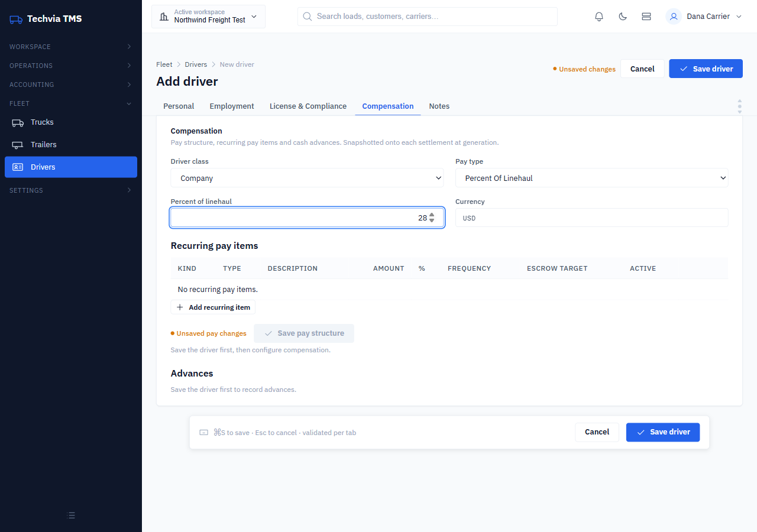This screenshot has width=757, height=532.
Task: Open the Pay type dropdown
Action: click(x=591, y=178)
